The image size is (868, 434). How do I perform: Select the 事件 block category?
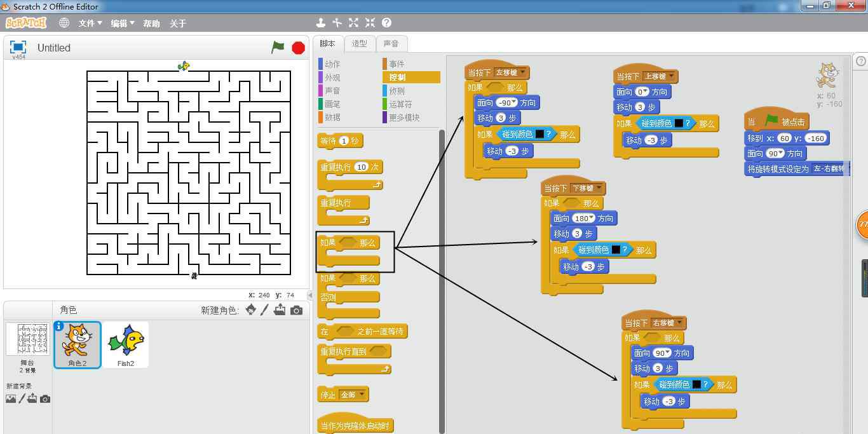click(397, 64)
